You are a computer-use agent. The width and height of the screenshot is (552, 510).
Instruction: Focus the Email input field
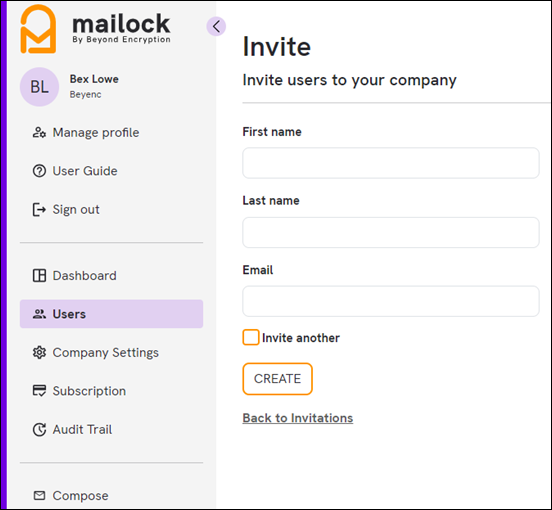coord(391,301)
